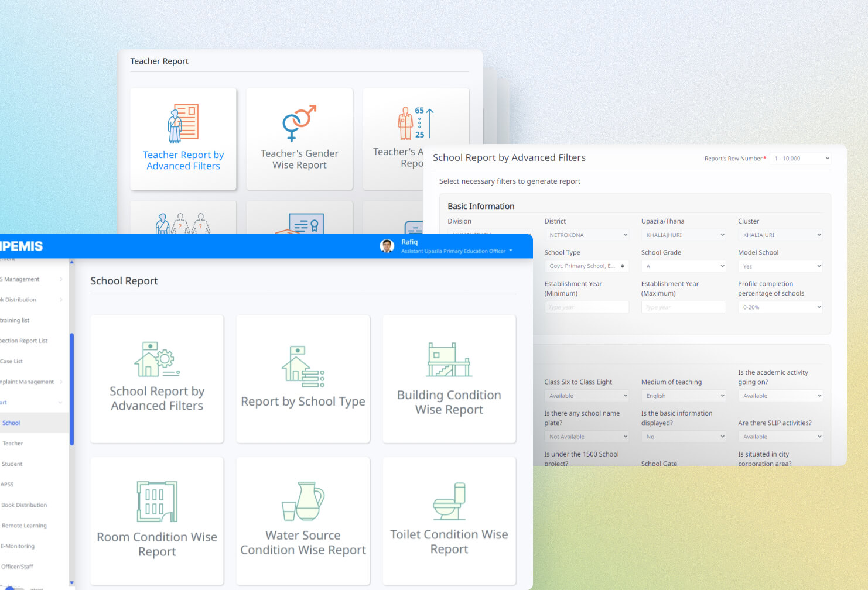Viewport: 868px width, 590px height.
Task: Open user menu arrow beside officer title
Action: [x=511, y=251]
